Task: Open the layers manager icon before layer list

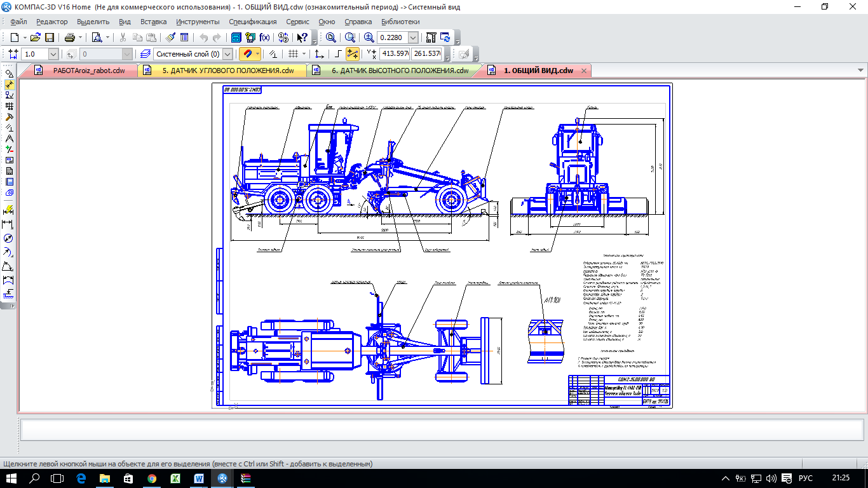Action: pyautogui.click(x=145, y=54)
